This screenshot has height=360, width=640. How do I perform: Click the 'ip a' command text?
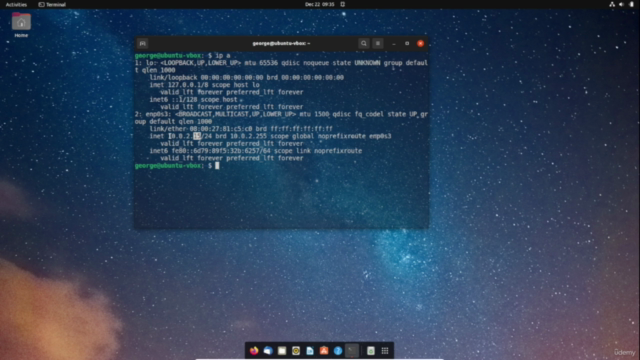223,56
